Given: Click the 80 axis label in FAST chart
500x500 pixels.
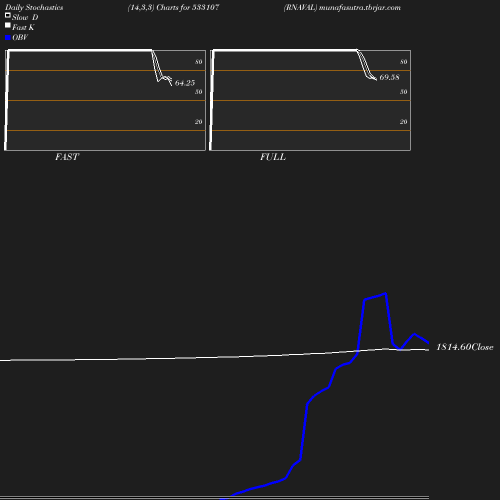Looking at the screenshot, I should 199,62.
